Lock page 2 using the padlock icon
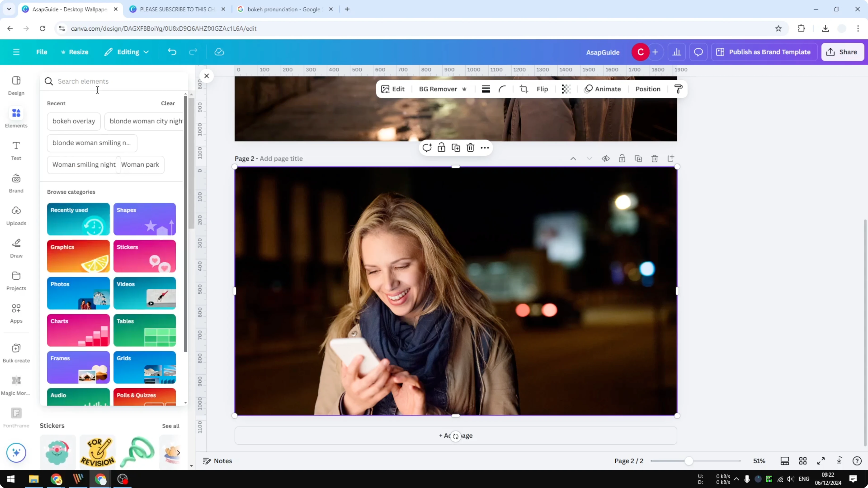 pyautogui.click(x=622, y=158)
